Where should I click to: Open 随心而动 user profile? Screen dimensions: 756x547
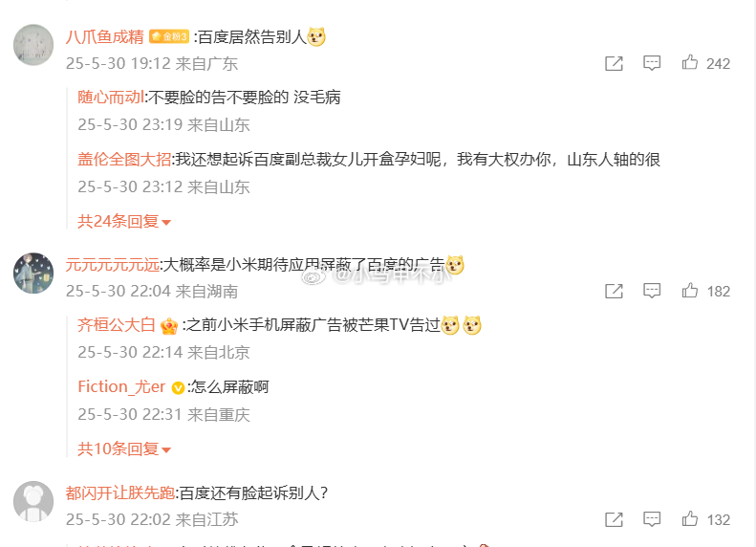tap(111, 98)
